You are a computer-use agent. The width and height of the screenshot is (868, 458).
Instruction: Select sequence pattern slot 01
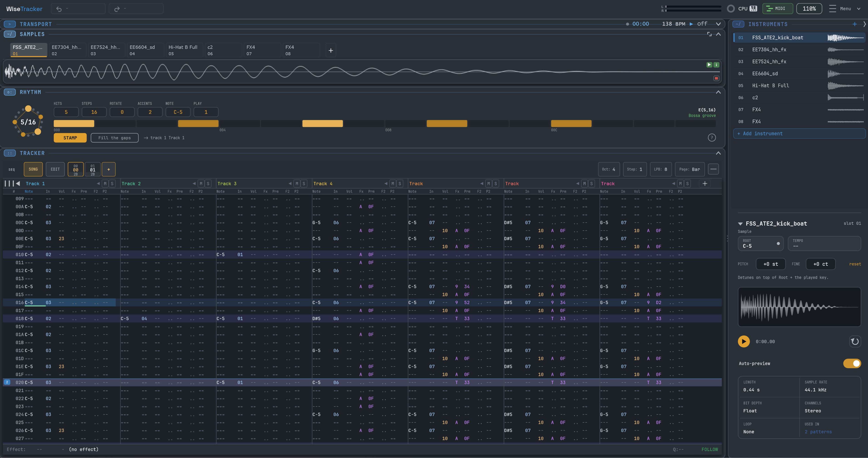pyautogui.click(x=92, y=170)
